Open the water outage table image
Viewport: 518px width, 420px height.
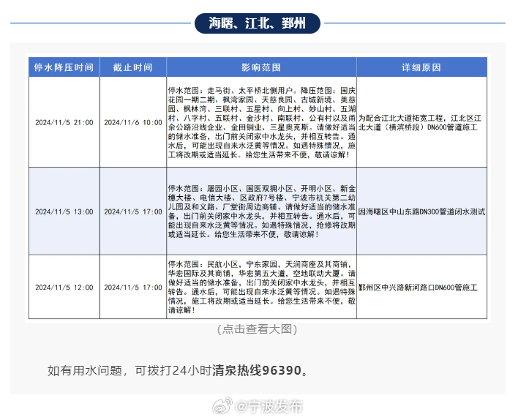point(258,188)
